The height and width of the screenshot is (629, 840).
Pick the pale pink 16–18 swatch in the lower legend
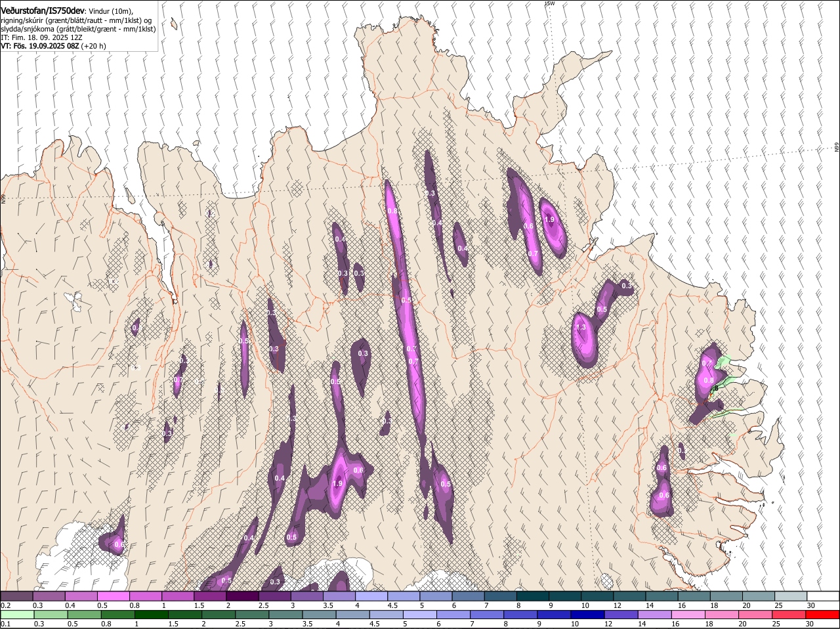pyautogui.click(x=688, y=615)
